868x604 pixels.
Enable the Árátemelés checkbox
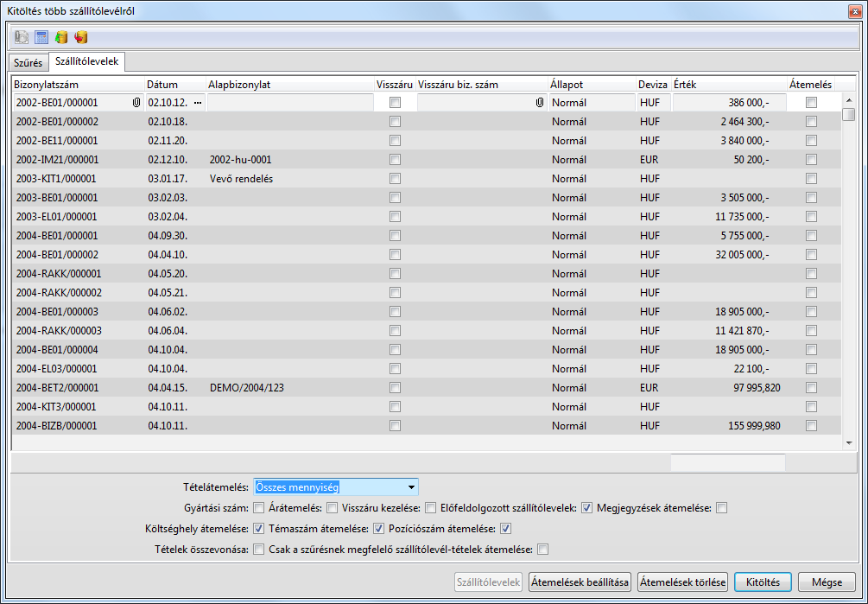pos(333,508)
